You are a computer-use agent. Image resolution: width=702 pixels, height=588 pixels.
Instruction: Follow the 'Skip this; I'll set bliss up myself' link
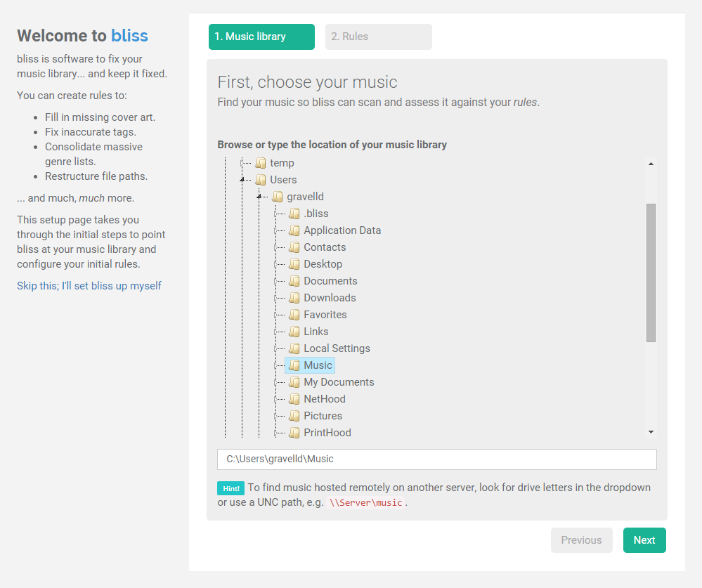click(89, 285)
